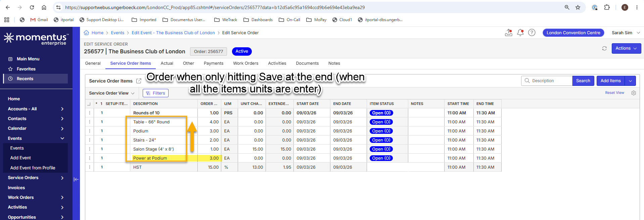Open the Add Items dropdown arrow

coord(630,81)
